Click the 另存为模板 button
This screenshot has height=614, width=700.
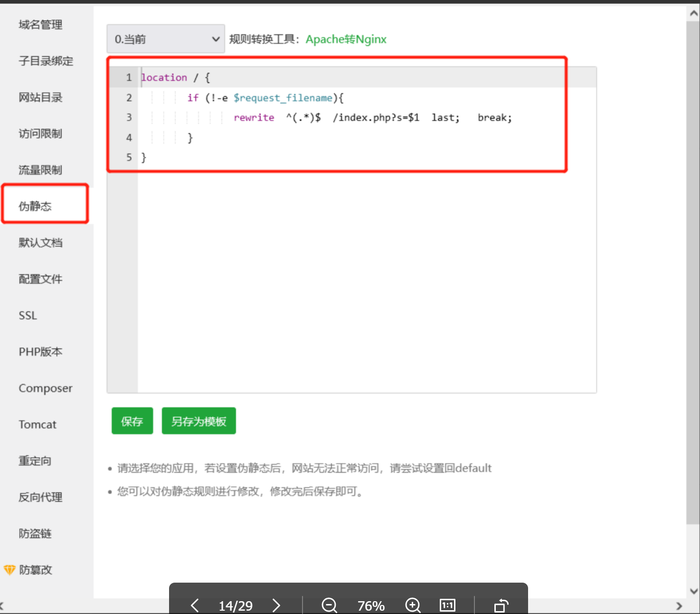[x=199, y=421]
